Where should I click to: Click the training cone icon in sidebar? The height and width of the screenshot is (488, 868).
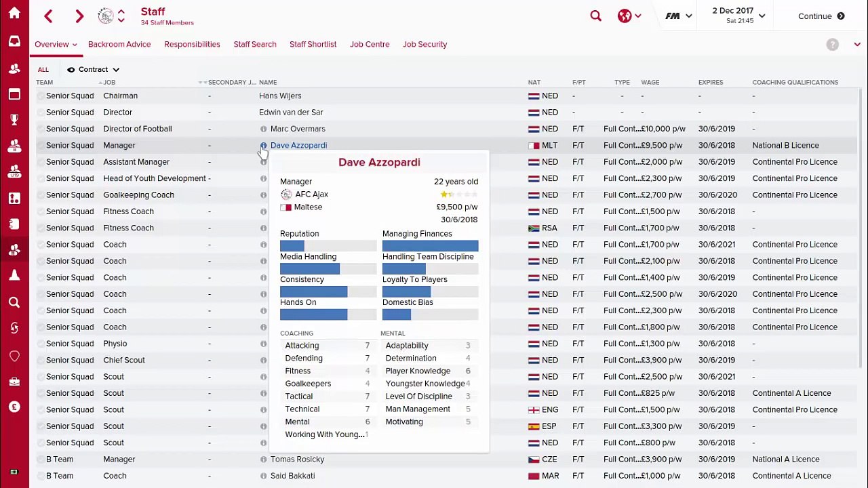[14, 275]
